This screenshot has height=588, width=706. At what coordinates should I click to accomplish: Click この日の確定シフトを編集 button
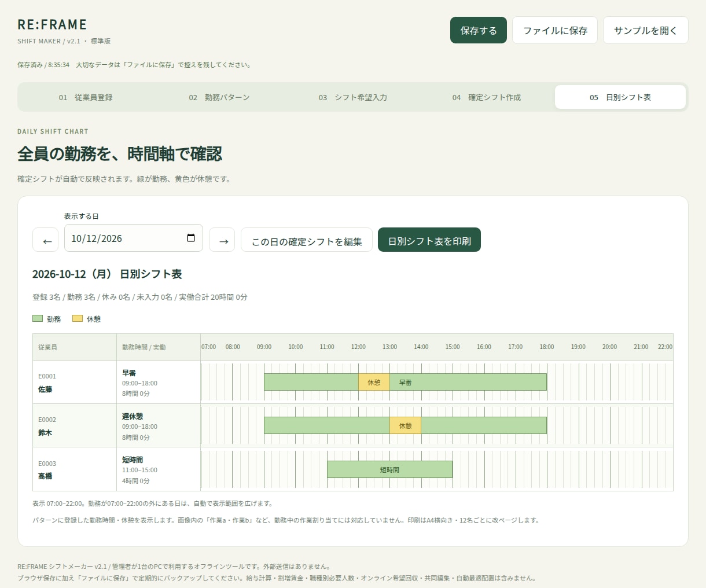pyautogui.click(x=307, y=240)
